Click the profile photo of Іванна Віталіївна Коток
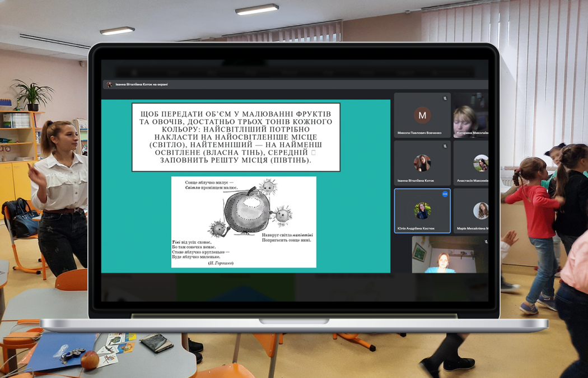Screen dimensions: 588x378 [422, 163]
